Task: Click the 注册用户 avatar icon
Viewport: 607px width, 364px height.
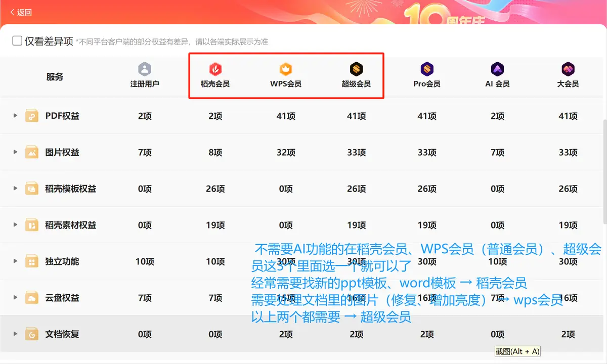Action: click(x=145, y=69)
